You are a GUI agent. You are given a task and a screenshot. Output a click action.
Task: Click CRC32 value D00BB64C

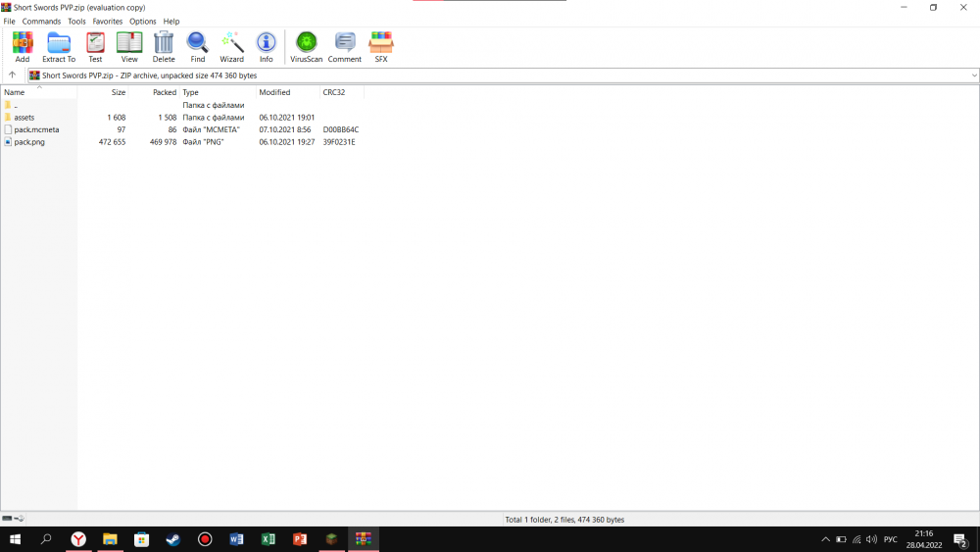click(x=341, y=129)
